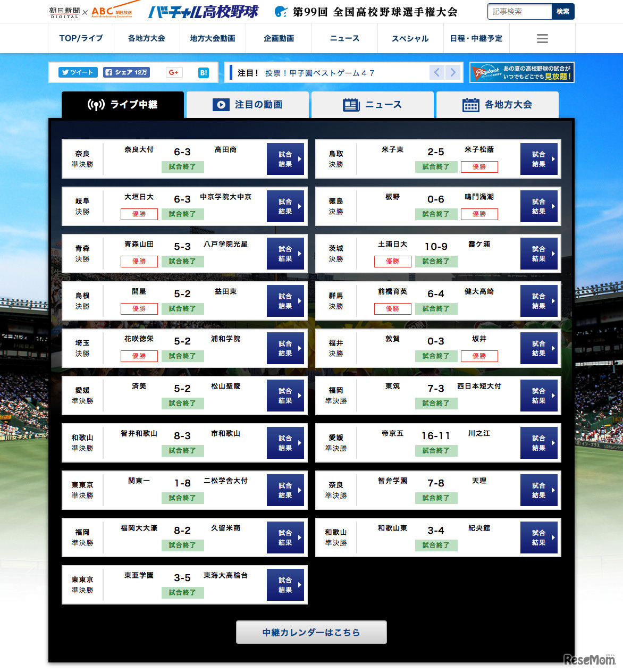
Task: Open 試合結果 for 敦賀 vs 坂井
Action: pos(539,348)
